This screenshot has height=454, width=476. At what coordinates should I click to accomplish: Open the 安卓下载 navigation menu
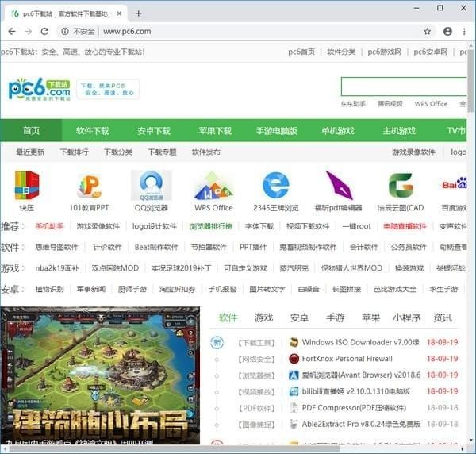point(154,131)
